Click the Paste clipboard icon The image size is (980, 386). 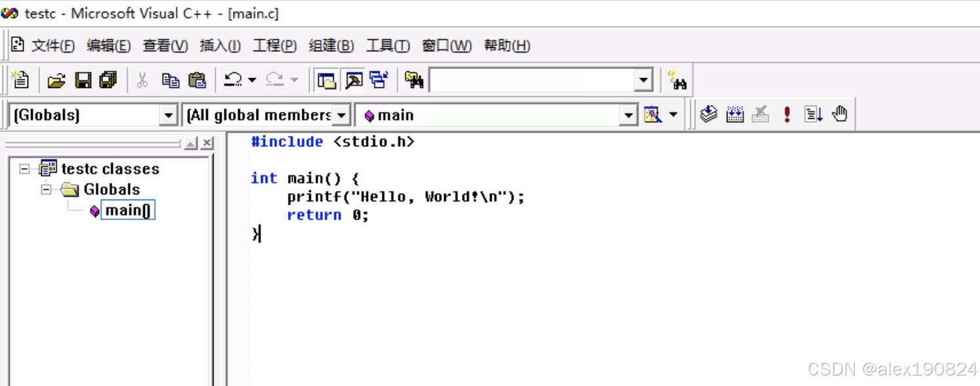click(197, 80)
